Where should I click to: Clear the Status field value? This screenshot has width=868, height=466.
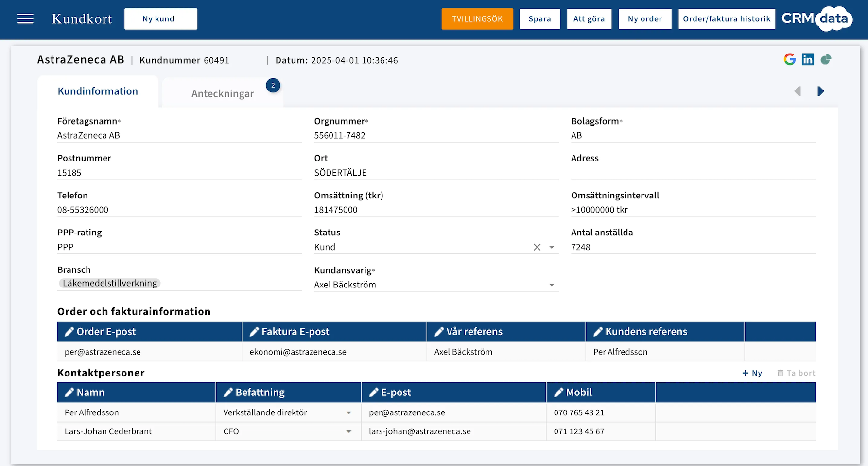(537, 247)
